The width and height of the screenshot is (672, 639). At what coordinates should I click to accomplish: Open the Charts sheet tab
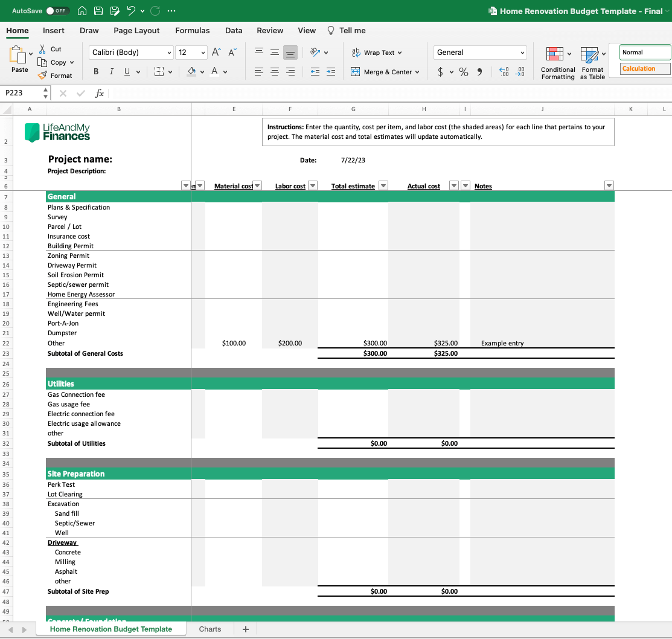point(210,629)
